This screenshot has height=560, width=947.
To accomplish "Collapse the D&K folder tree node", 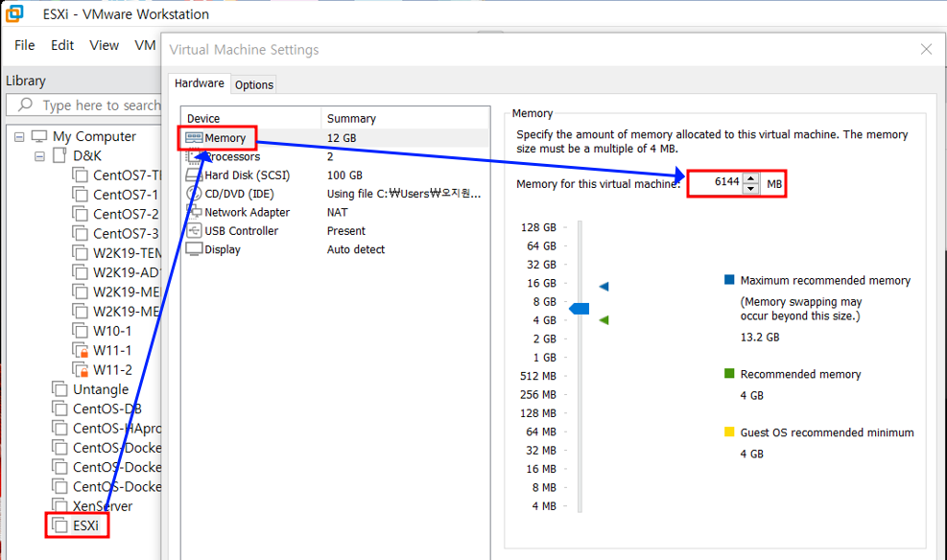I will pyautogui.click(x=39, y=156).
